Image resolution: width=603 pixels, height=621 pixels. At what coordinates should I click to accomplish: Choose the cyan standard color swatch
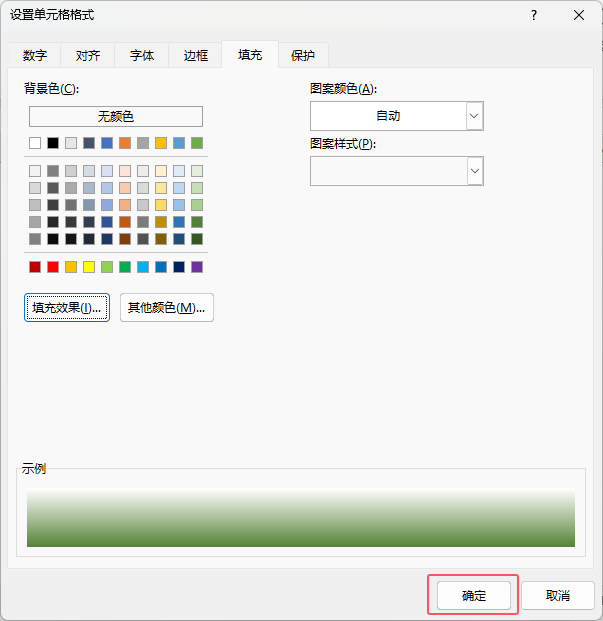(x=143, y=267)
